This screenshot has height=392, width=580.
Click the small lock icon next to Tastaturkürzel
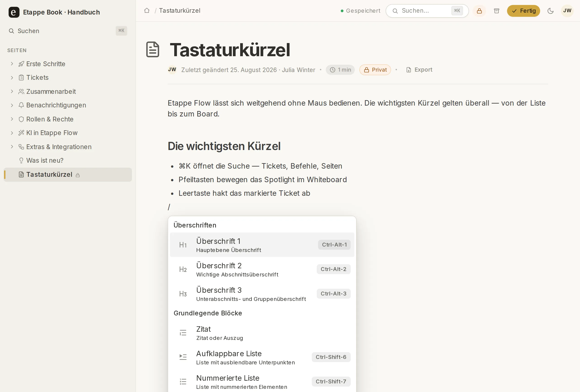[78, 175]
